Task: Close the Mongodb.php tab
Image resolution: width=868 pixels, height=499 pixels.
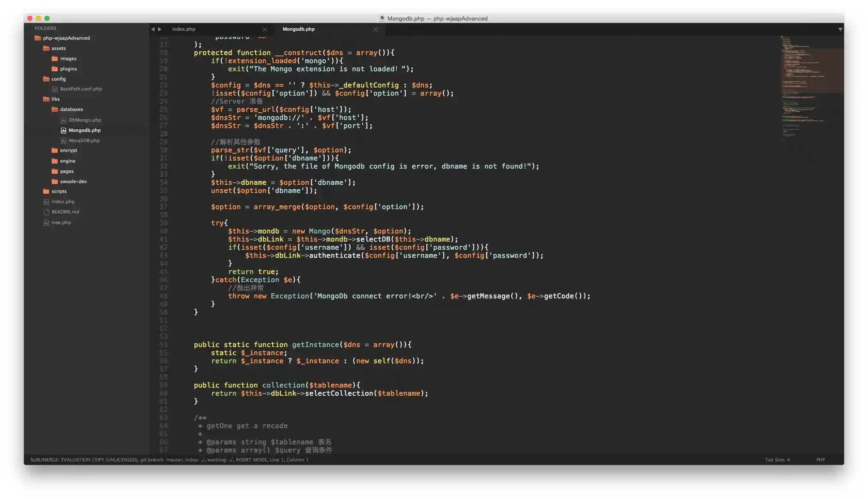Action: 375,29
